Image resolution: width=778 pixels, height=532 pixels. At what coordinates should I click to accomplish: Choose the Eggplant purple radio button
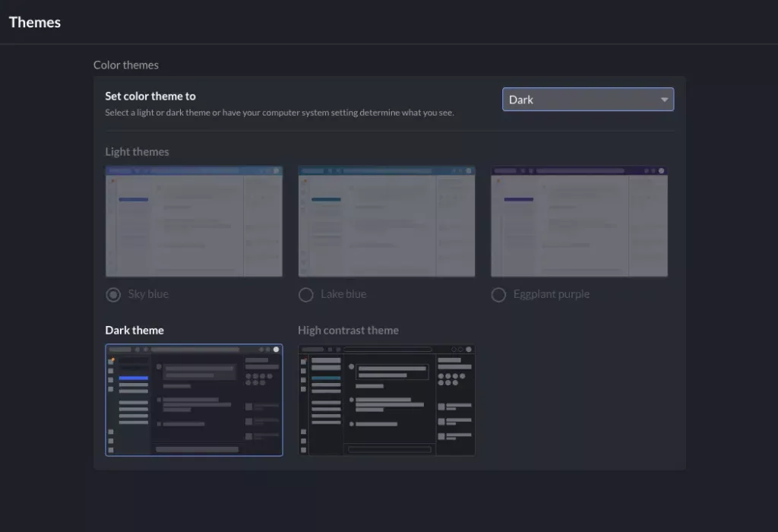click(498, 294)
